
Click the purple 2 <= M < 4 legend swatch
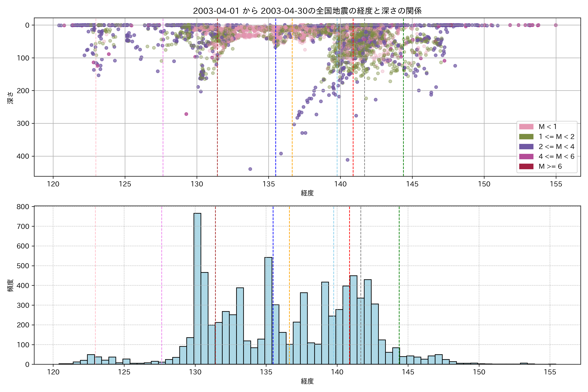click(526, 147)
